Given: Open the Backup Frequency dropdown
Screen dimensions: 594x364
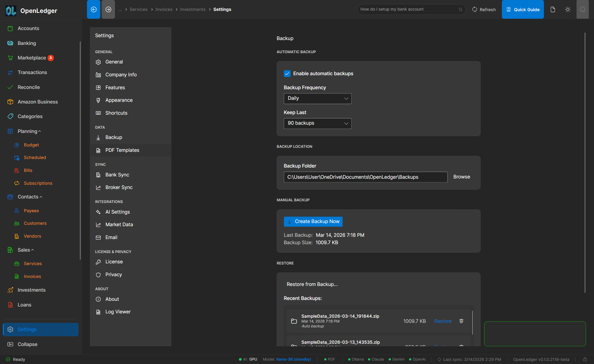Looking at the screenshot, I should pyautogui.click(x=317, y=98).
